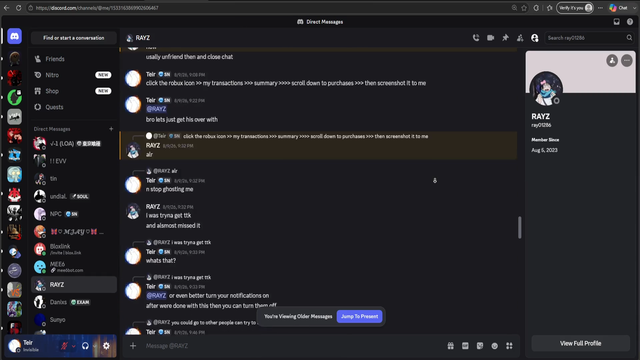Open DM with tin
640x360 pixels.
[73, 178]
